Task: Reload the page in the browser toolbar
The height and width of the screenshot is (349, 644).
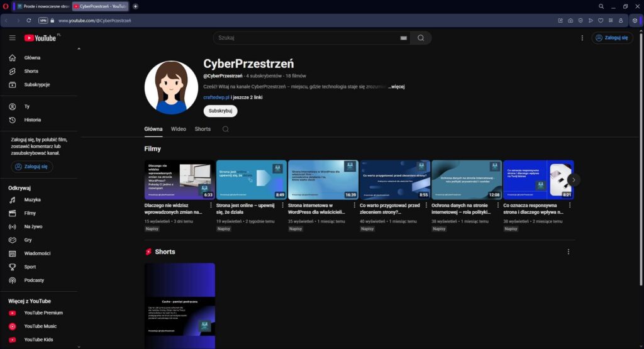Action: point(29,21)
